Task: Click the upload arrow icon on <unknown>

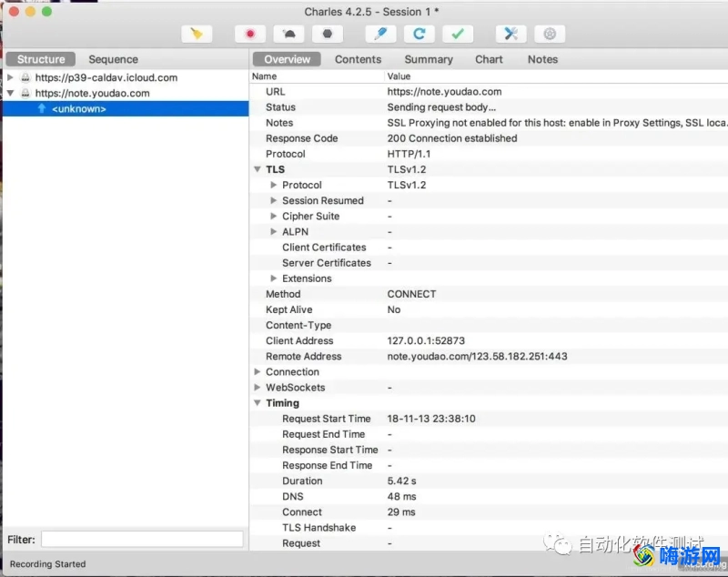Action: point(42,108)
